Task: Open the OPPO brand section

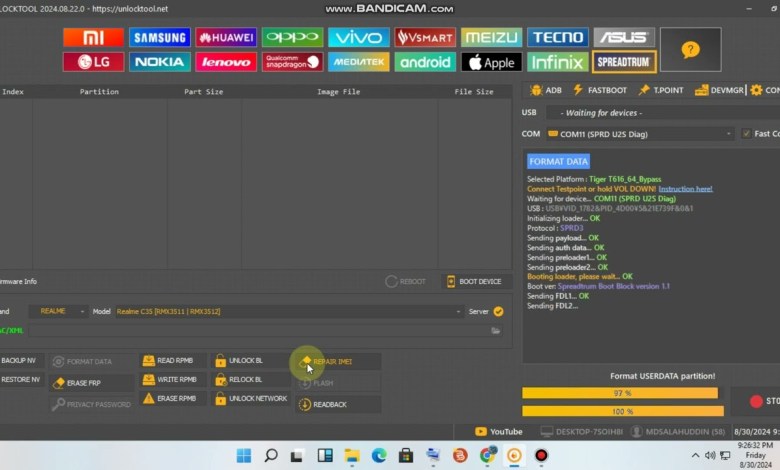Action: coord(292,37)
